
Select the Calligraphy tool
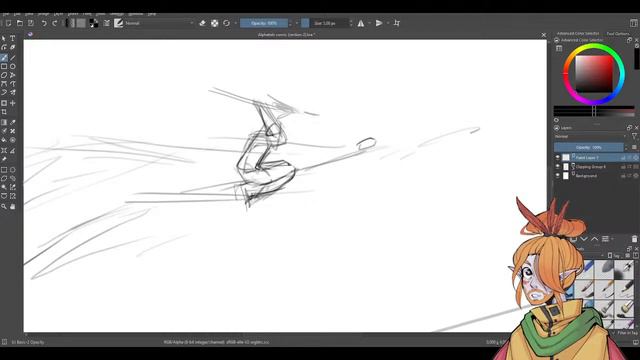[x=13, y=47]
